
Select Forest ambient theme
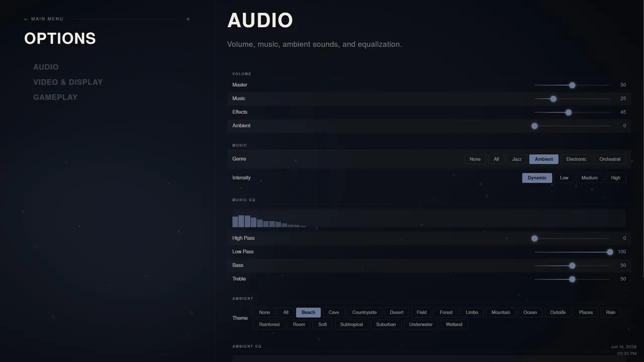446,312
